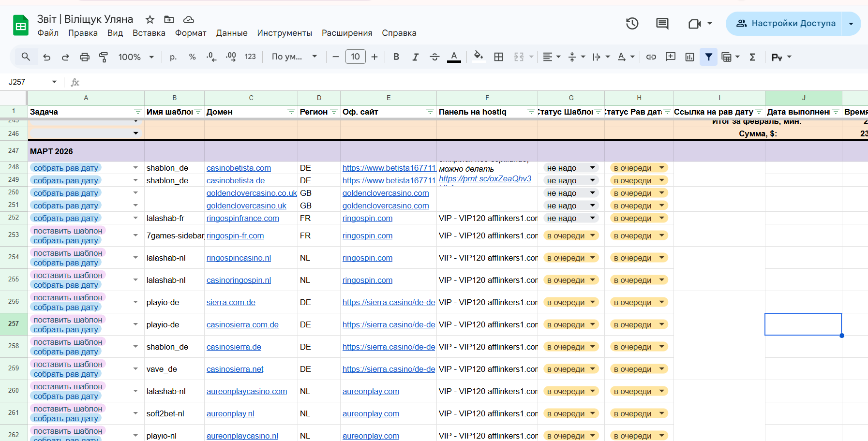The image size is (868, 441).
Task: Click the print icon
Action: click(x=84, y=57)
